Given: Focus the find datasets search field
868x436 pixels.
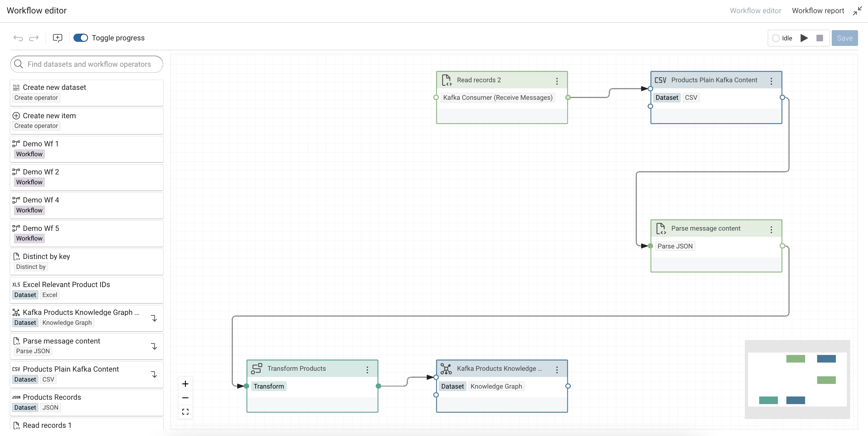Looking at the screenshot, I should click(89, 64).
